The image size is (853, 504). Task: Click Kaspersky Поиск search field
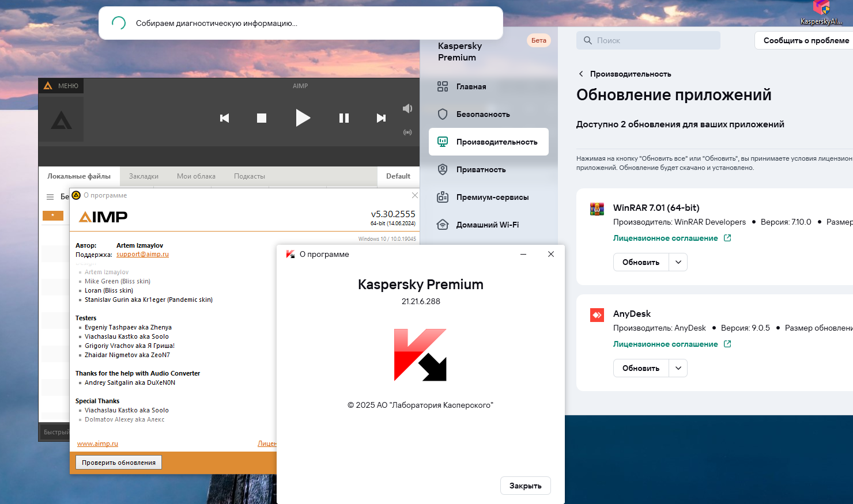pos(648,40)
